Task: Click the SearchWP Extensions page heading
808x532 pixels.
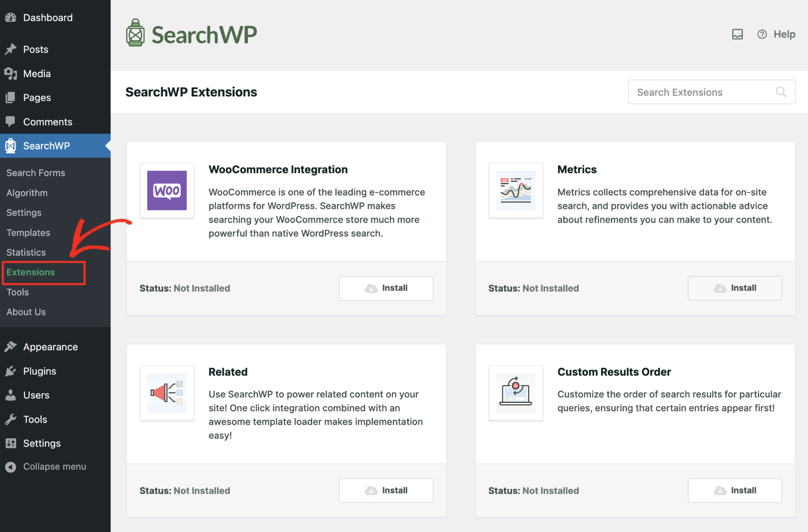Action: 191,92
